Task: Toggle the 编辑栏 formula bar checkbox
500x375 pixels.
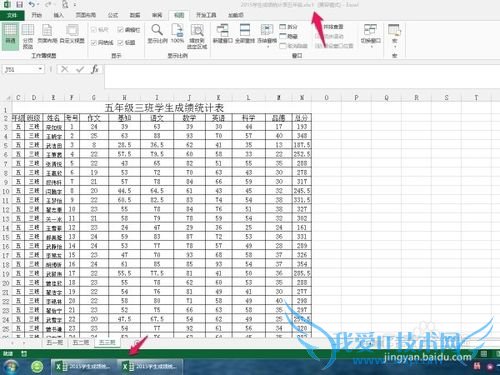Action: pyautogui.click(x=120, y=30)
